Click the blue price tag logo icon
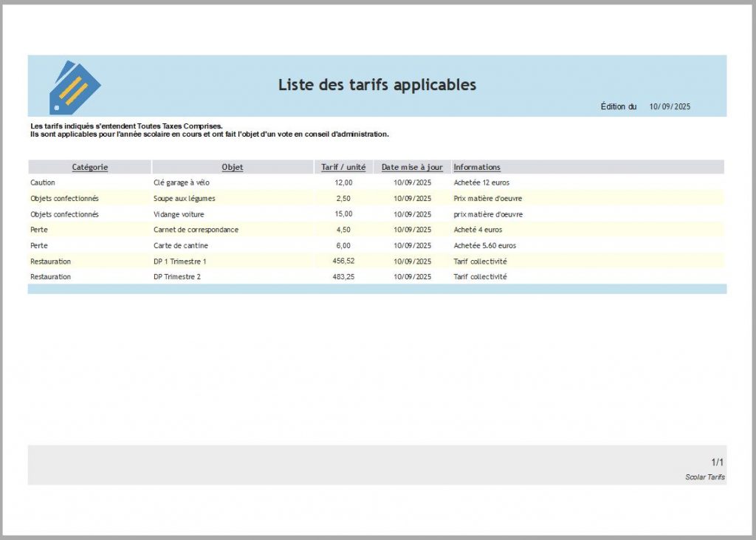The image size is (756, 540). [74, 87]
